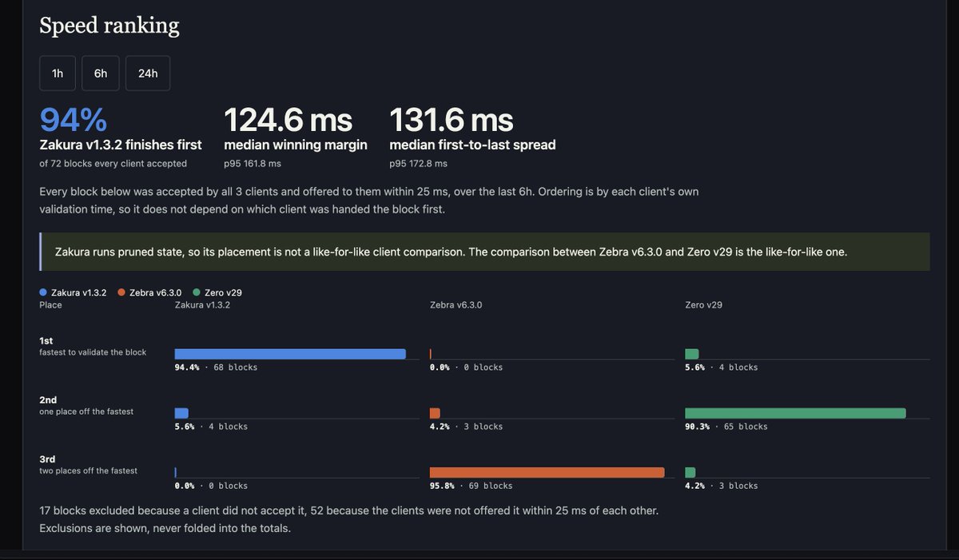959x560 pixels.
Task: Click 'Zakura v1.3.2 finishes first' label
Action: tap(121, 145)
